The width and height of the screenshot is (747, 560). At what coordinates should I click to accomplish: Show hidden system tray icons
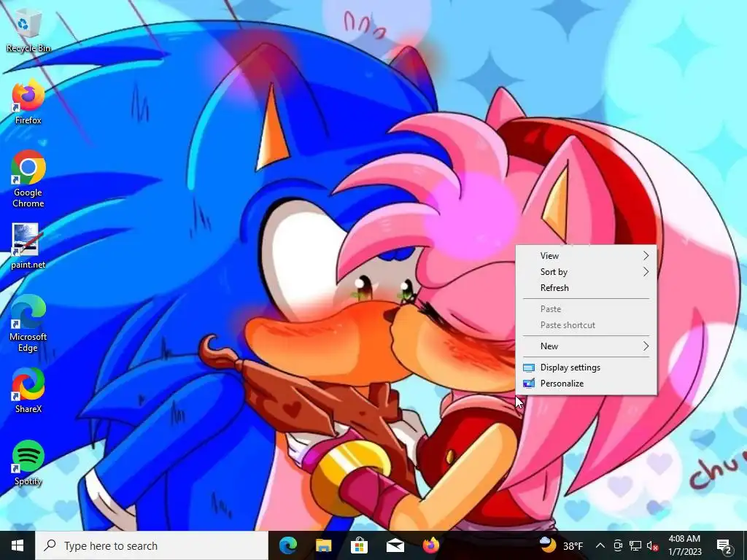[x=600, y=545]
